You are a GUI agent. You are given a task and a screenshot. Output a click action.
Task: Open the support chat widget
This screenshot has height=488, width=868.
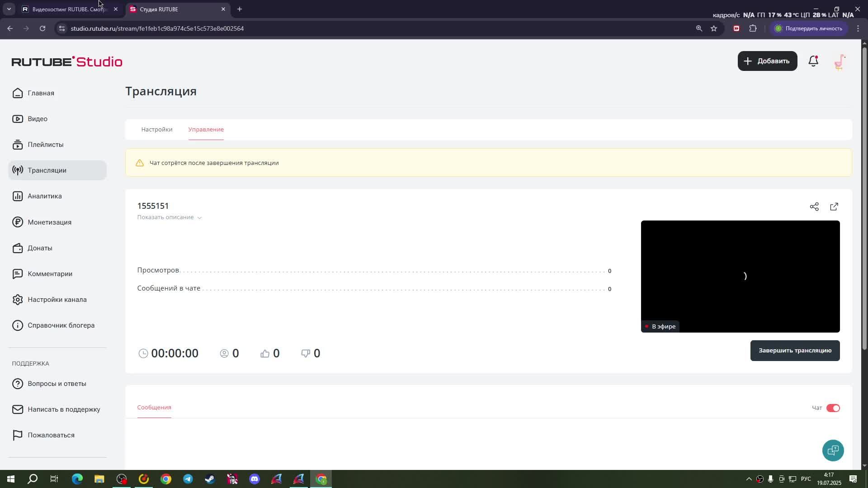pyautogui.click(x=833, y=450)
